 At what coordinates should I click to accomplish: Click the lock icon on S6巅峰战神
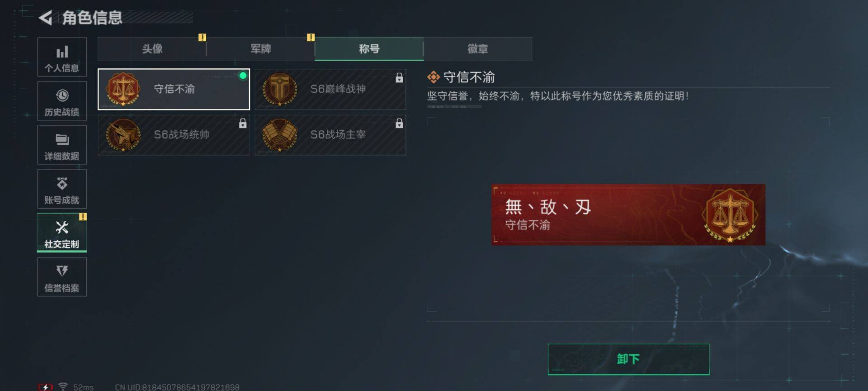[x=399, y=78]
